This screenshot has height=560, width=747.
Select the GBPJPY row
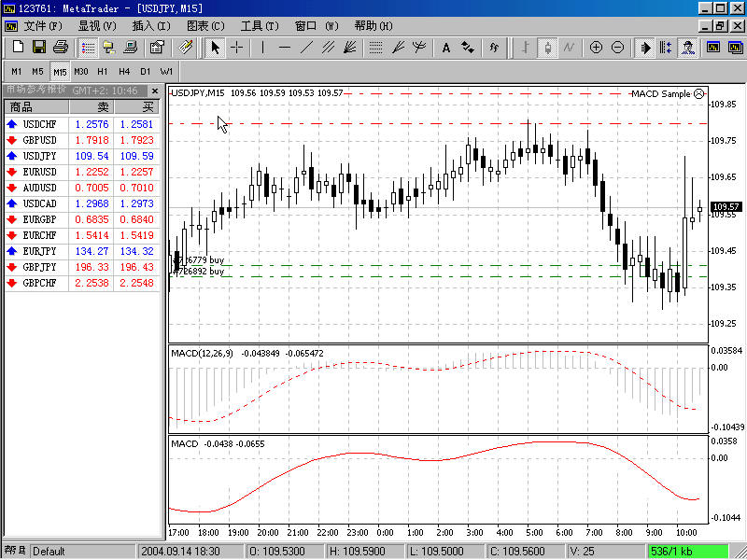point(82,267)
